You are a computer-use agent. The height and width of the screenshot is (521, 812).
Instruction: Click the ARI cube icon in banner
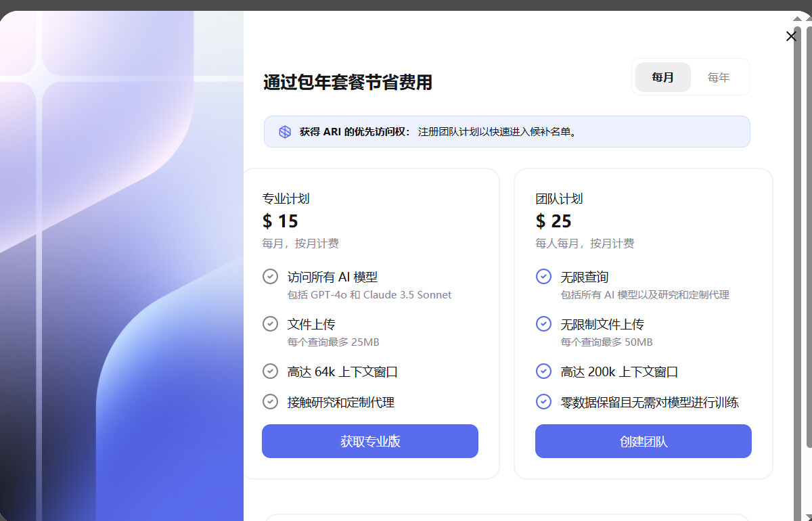[285, 132]
